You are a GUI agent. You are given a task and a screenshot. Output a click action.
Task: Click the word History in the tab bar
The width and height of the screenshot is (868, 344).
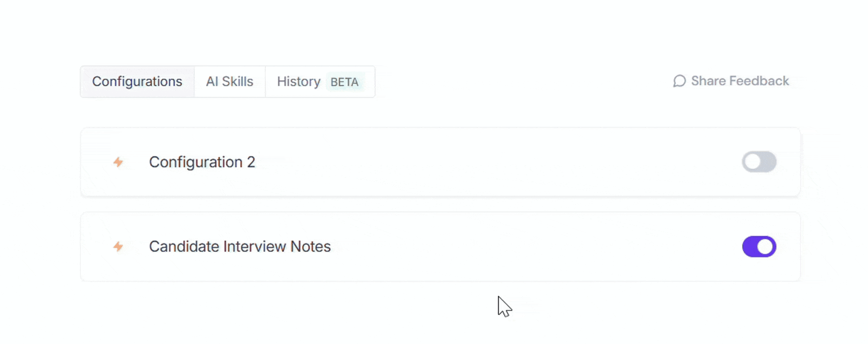tap(299, 82)
